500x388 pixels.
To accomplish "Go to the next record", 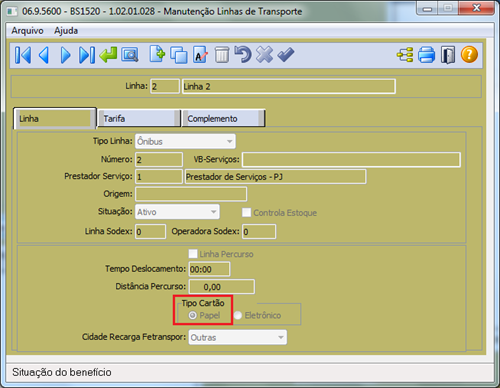I will [x=66, y=55].
